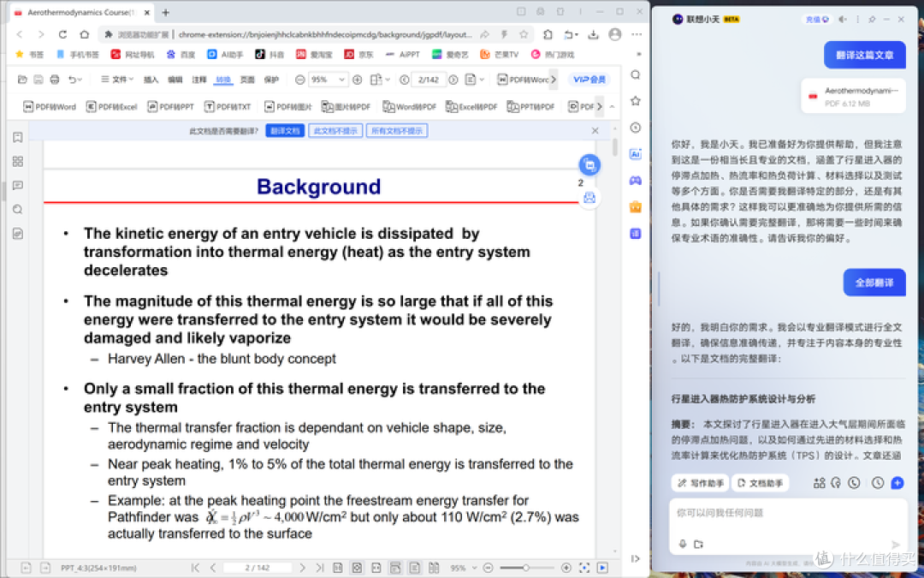The image size is (924, 578).
Task: Open the 百度 bookmark
Action: tap(181, 54)
